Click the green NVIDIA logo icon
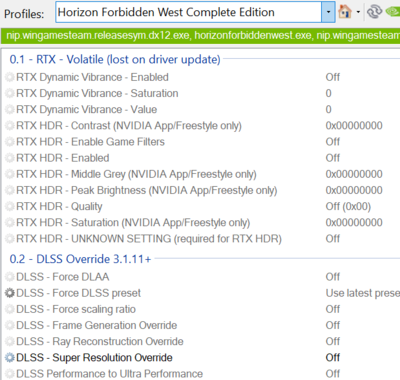400x380 pixels. (393, 12)
